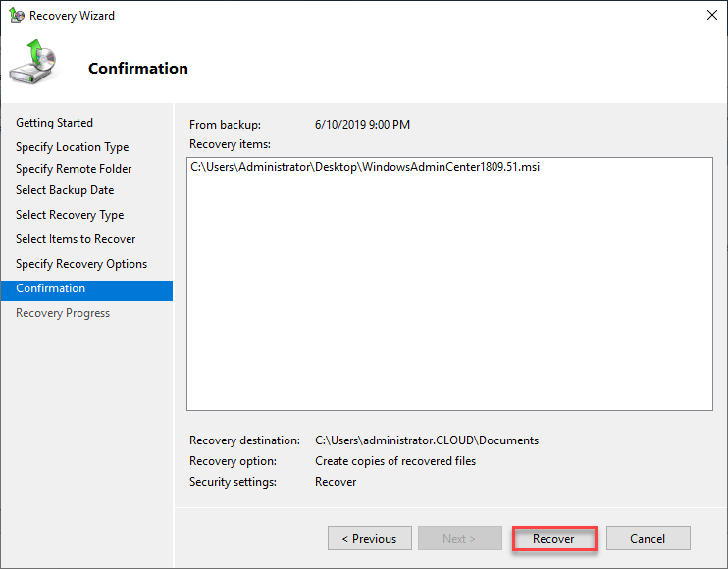Close the Recovery Wizard window
This screenshot has height=569, width=728.
(709, 16)
